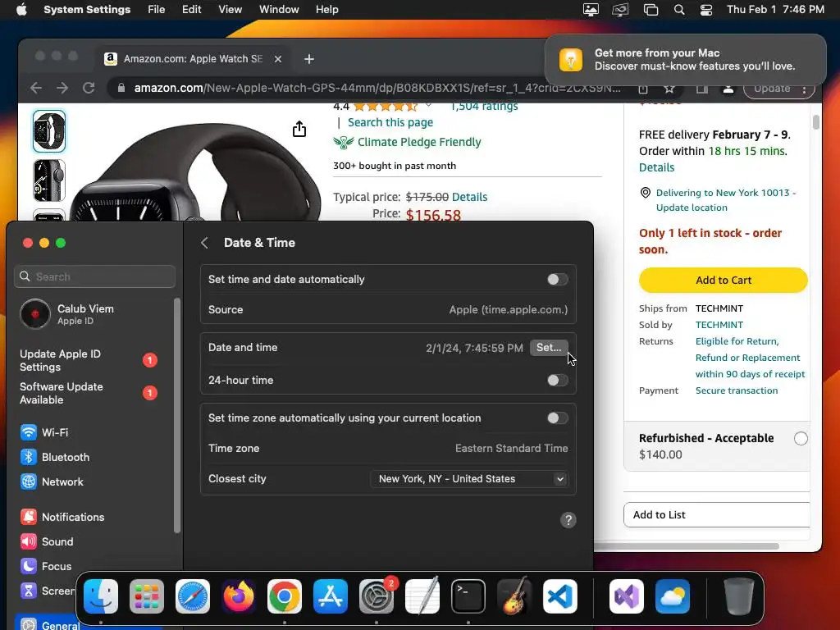Open Control Center in menu bar
Viewport: 840px width, 630px height.
coord(706,10)
